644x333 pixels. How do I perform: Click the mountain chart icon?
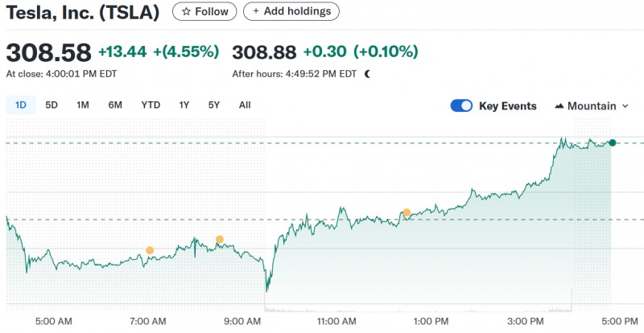tap(559, 106)
